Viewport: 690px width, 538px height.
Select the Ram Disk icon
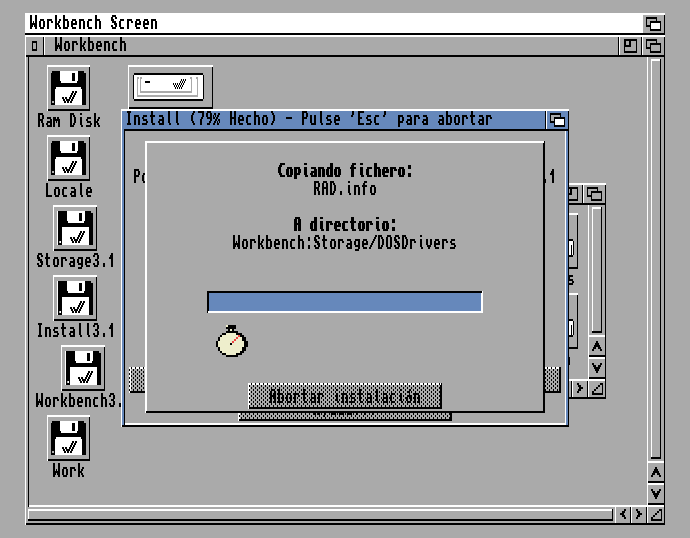click(x=69, y=88)
